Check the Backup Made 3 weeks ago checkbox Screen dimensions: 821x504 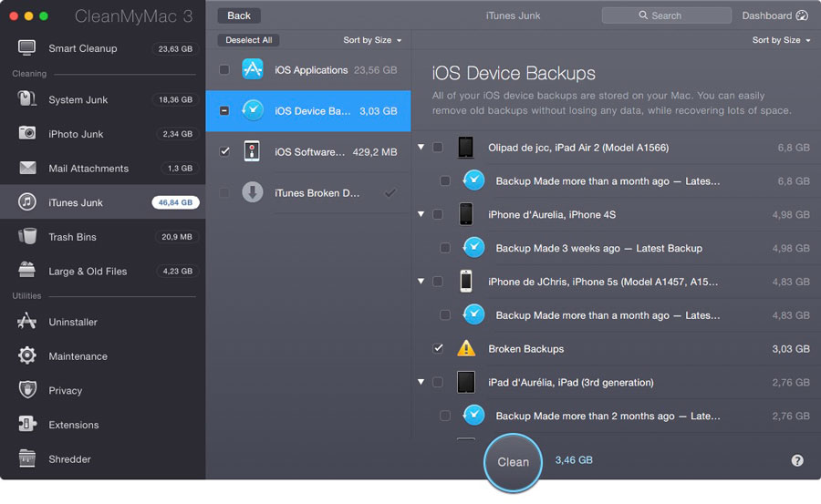(445, 248)
